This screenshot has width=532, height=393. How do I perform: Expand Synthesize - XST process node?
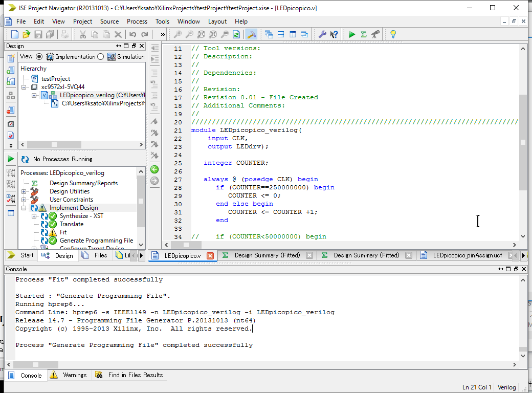point(34,216)
